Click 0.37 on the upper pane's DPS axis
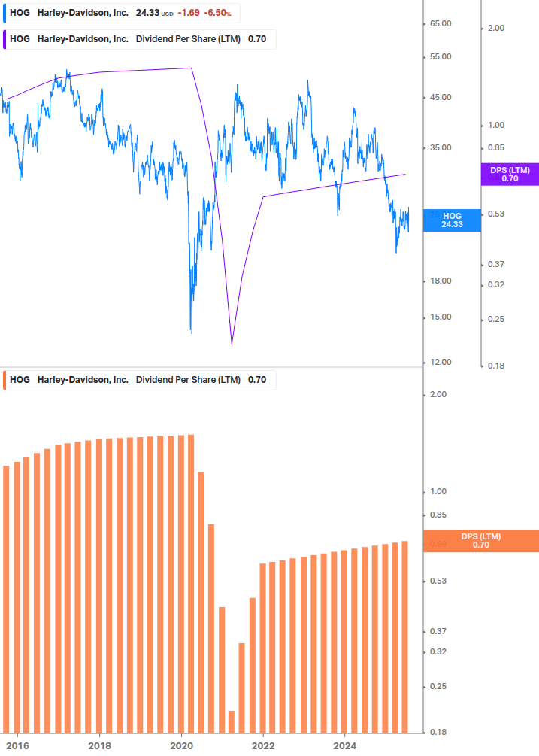Image resolution: width=539 pixels, height=756 pixels. click(x=496, y=265)
